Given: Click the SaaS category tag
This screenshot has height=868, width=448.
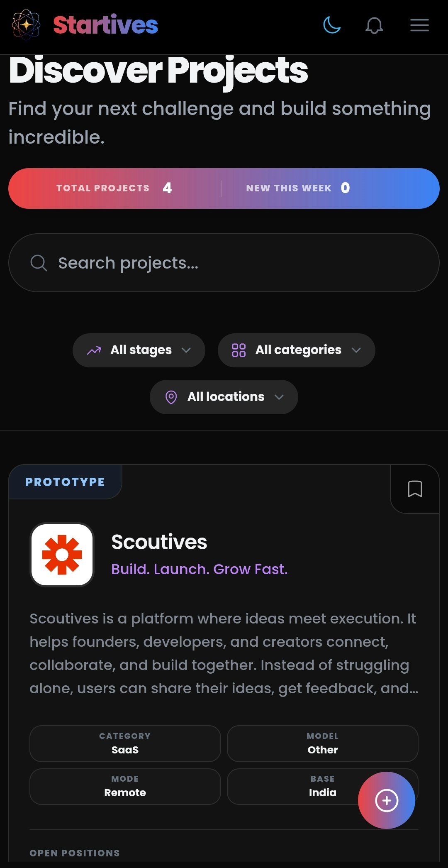Looking at the screenshot, I should (x=125, y=744).
